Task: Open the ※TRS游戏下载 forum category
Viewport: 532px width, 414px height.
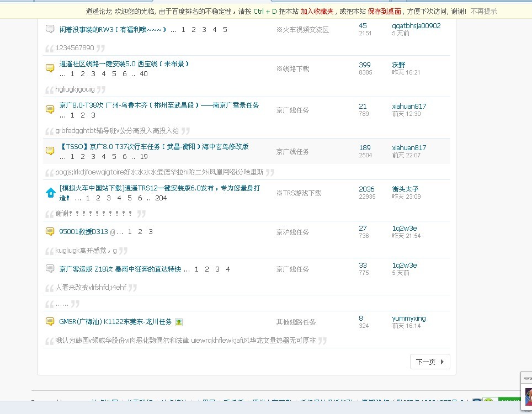Action: click(299, 193)
